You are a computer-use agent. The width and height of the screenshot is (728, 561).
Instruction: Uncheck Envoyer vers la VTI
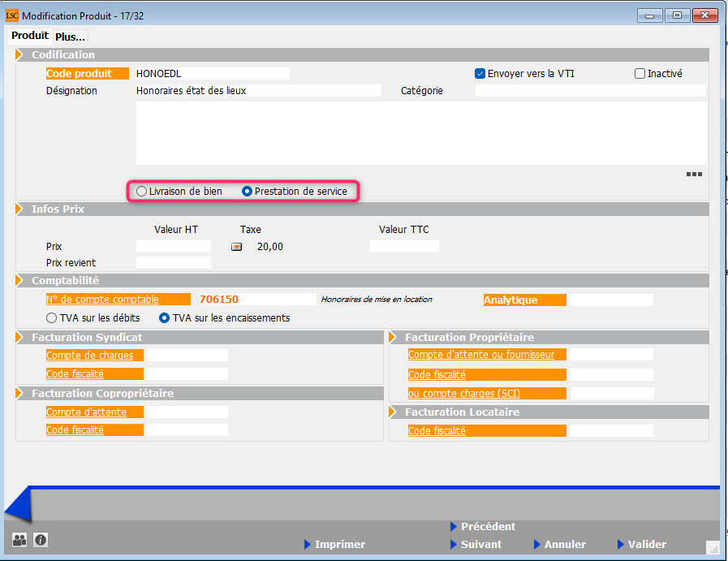click(480, 73)
